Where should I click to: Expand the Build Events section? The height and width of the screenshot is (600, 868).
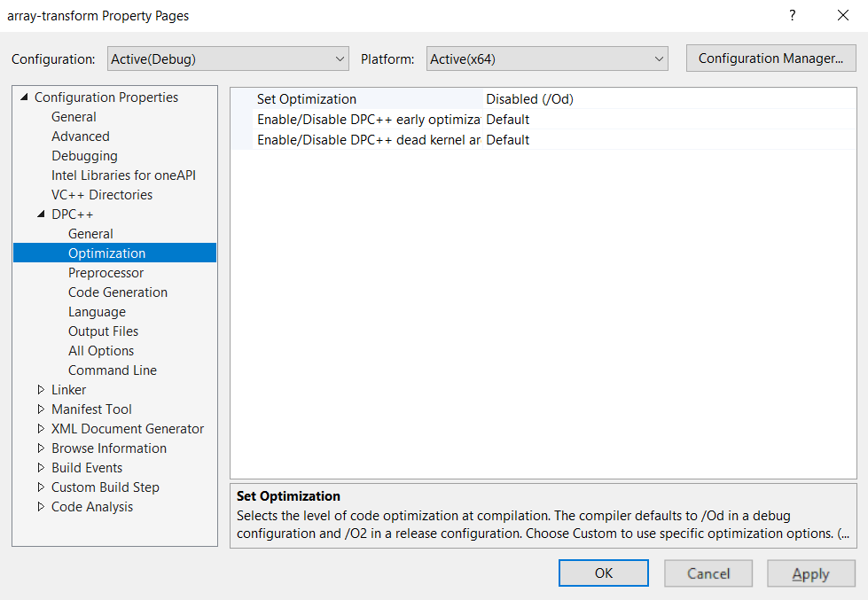click(41, 467)
